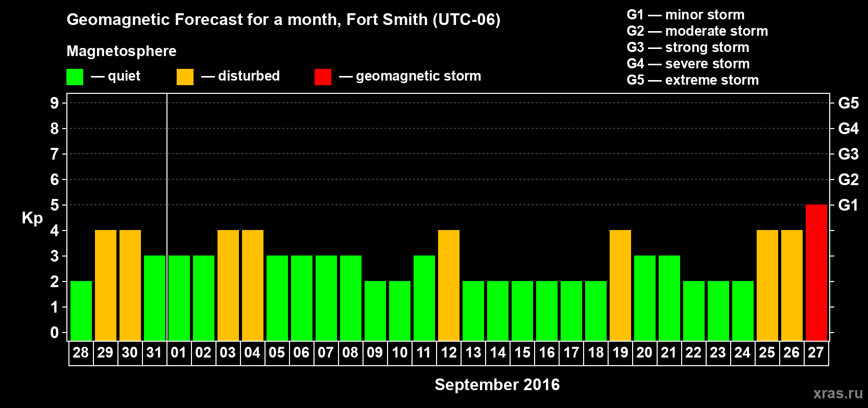Click the orange bar for day 26
Screen dimensions: 868x408
coord(792,285)
